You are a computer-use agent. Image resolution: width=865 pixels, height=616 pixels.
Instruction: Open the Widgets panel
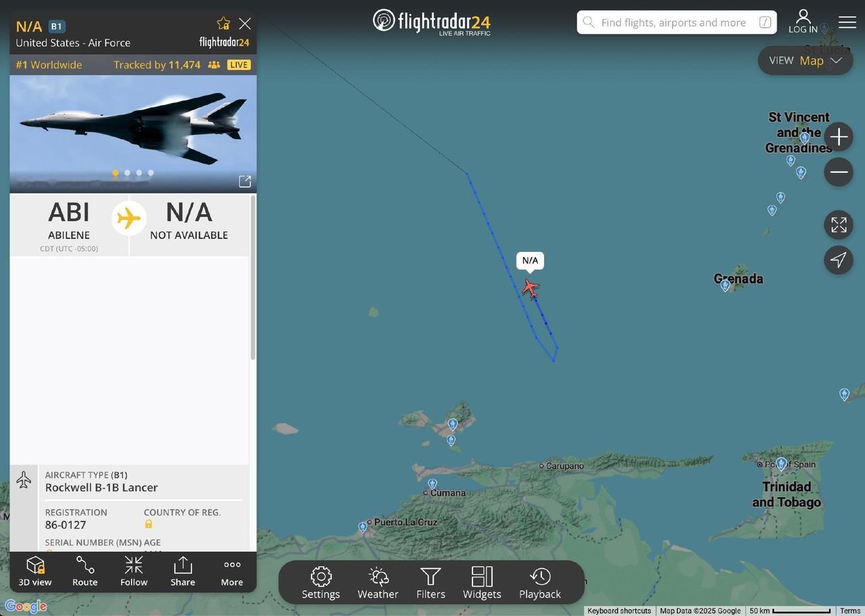482,583
